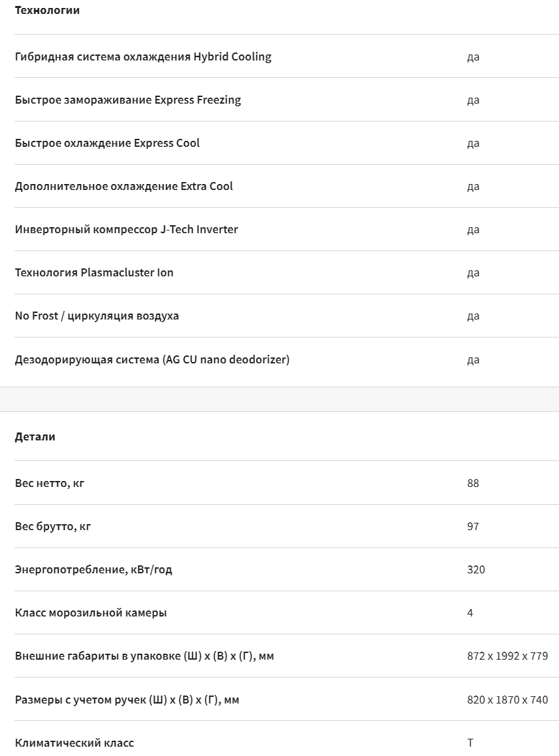559x756 pixels.
Task: Click the Детали section heading
Action: (x=35, y=437)
